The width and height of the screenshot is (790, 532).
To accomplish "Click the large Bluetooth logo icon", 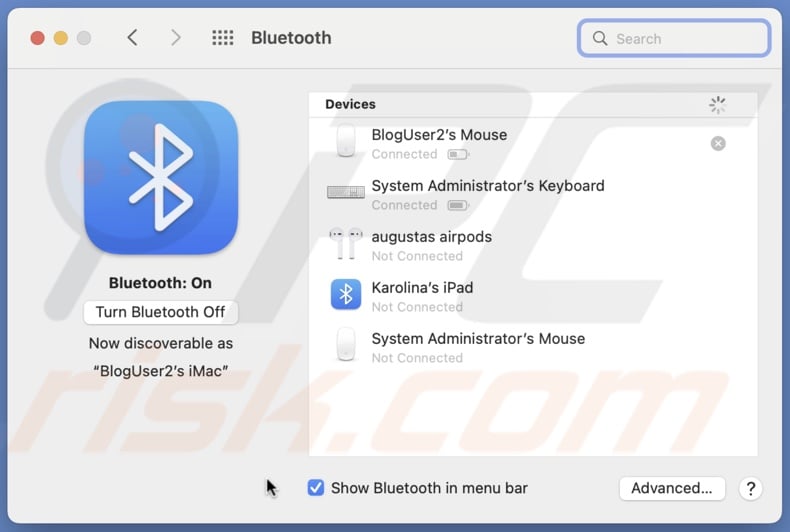I will coord(161,177).
